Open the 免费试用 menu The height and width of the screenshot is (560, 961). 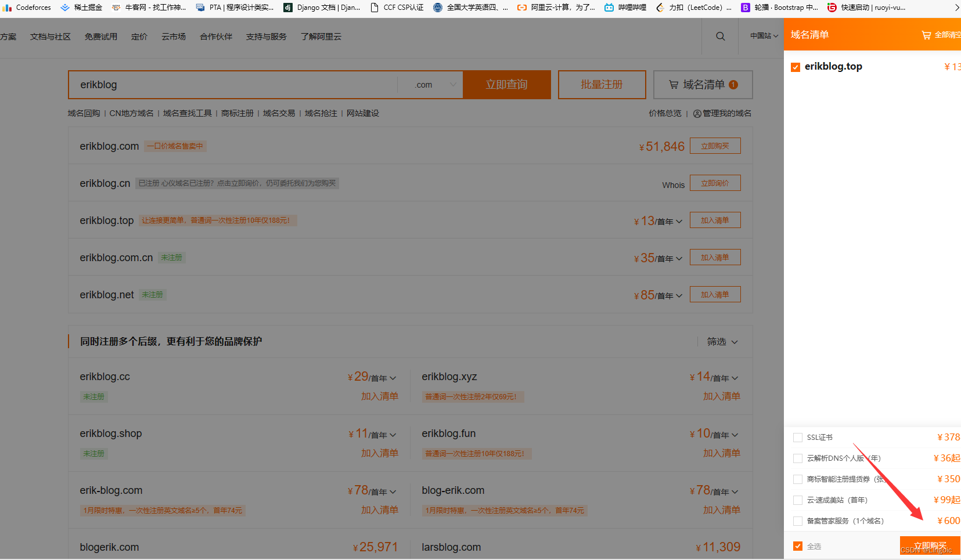[101, 37]
